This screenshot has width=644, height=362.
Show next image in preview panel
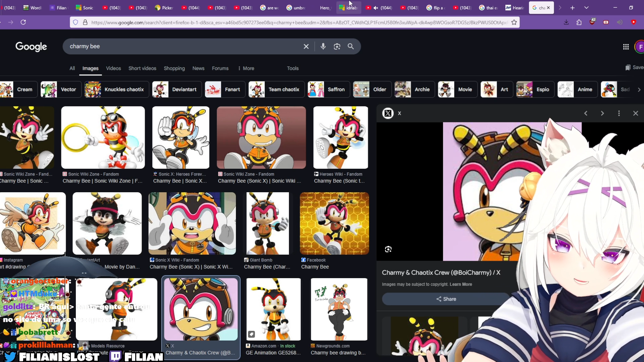pos(602,113)
